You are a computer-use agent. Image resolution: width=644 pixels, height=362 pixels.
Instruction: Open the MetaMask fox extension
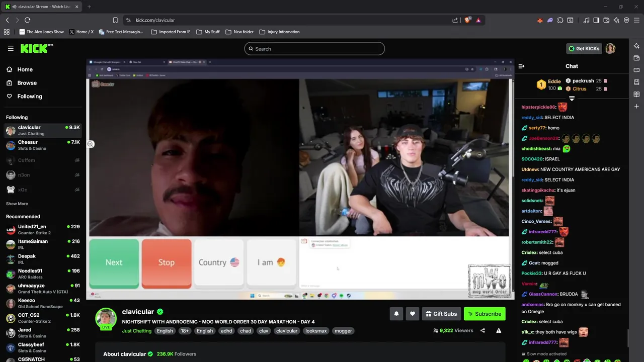coord(540,20)
